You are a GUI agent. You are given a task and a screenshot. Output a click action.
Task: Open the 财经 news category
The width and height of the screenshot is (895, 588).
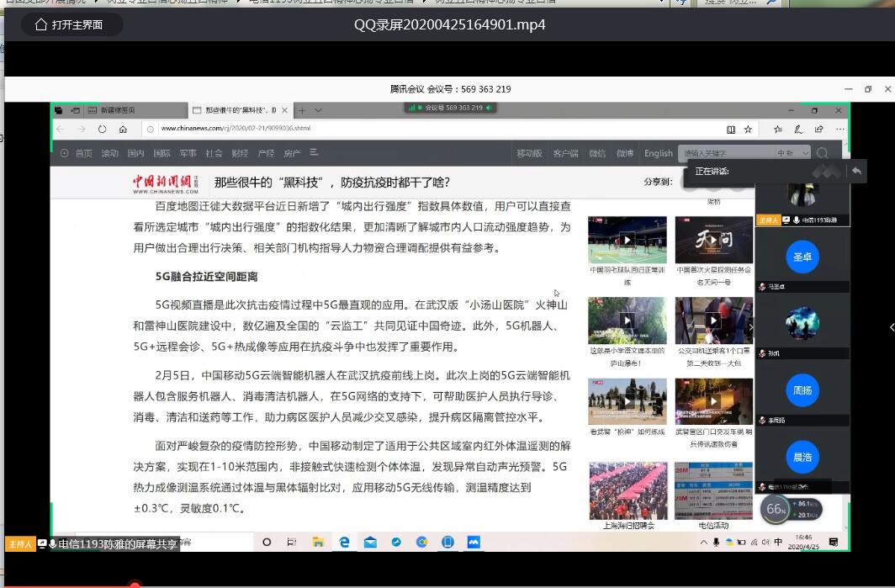tap(240, 153)
